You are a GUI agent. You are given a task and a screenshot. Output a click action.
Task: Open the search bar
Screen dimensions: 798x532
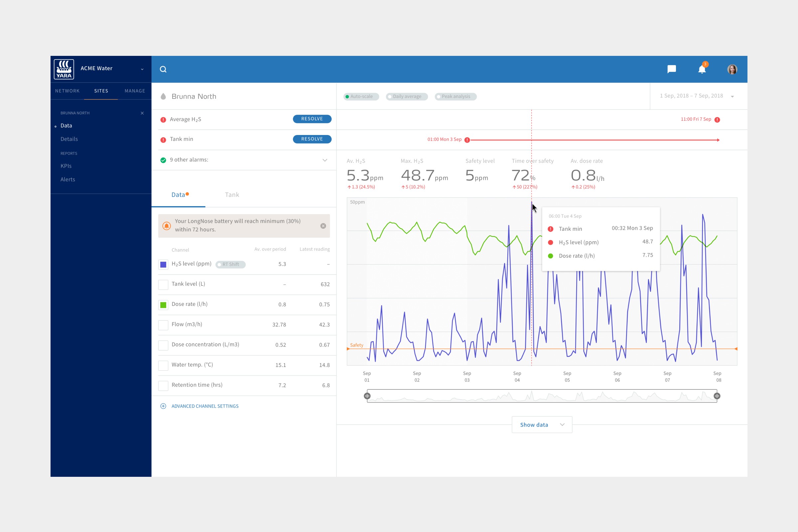tap(164, 69)
